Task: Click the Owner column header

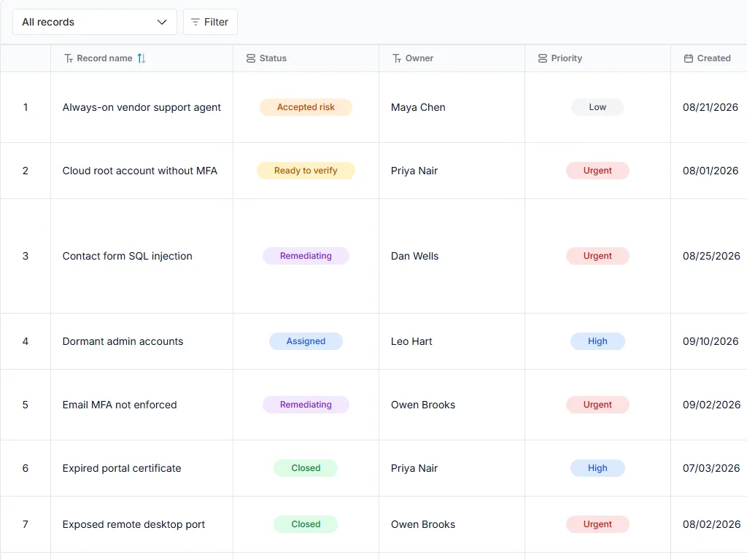Action: coord(452,58)
